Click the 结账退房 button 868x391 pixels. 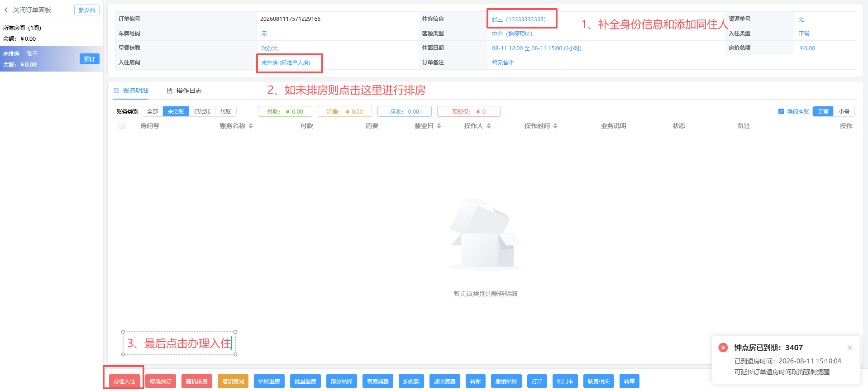[x=269, y=381]
